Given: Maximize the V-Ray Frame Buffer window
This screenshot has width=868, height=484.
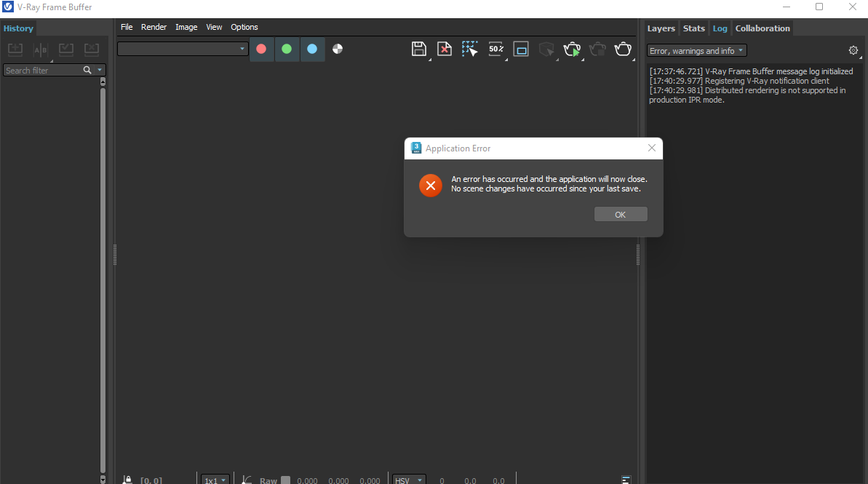Looking at the screenshot, I should 819,7.
